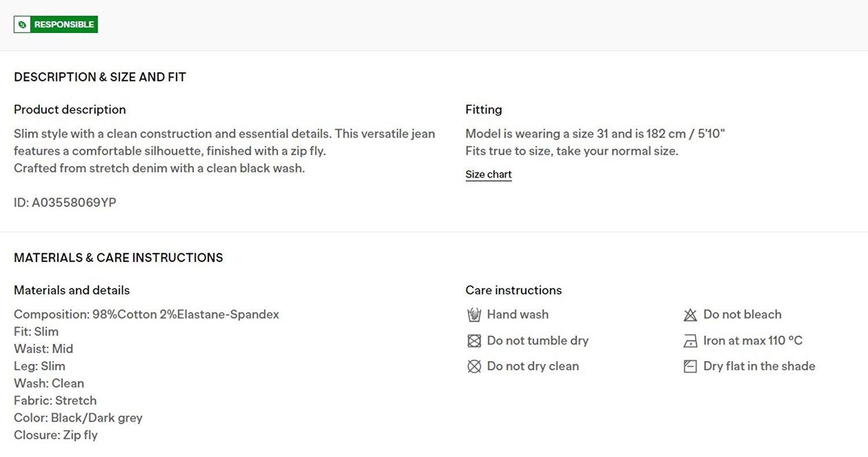Click the Do not dry clean icon
This screenshot has height=457, width=868.
point(474,366)
